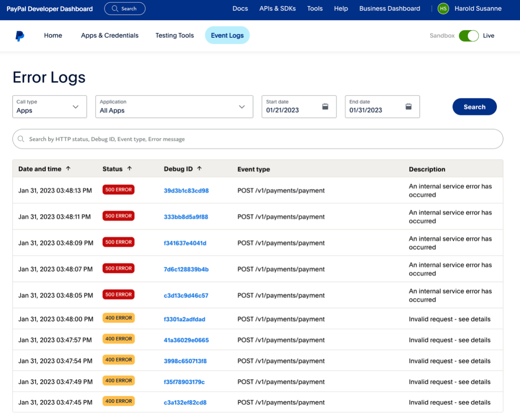Click the Description column header
This screenshot has width=520, height=420.
427,169
